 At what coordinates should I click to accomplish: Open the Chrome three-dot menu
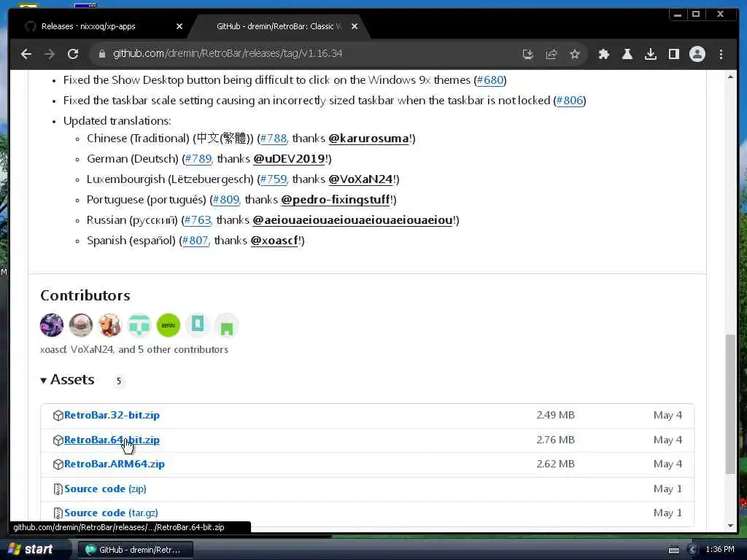pyautogui.click(x=721, y=54)
